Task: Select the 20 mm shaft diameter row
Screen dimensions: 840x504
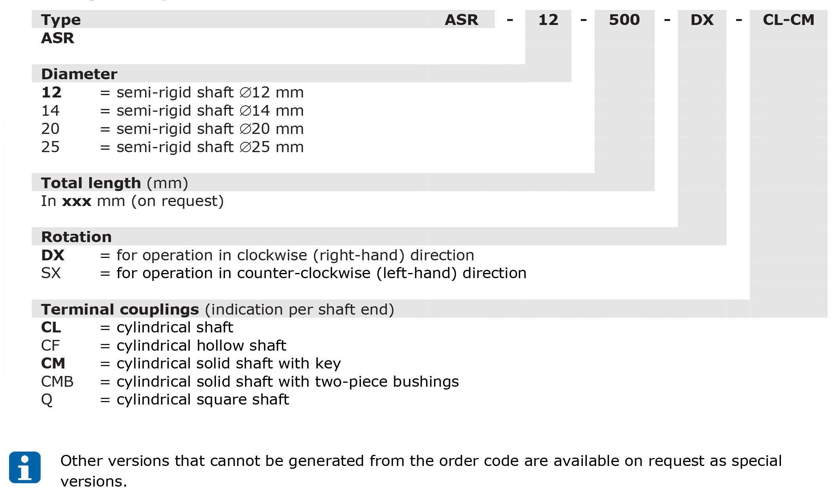Action: pyautogui.click(x=172, y=129)
